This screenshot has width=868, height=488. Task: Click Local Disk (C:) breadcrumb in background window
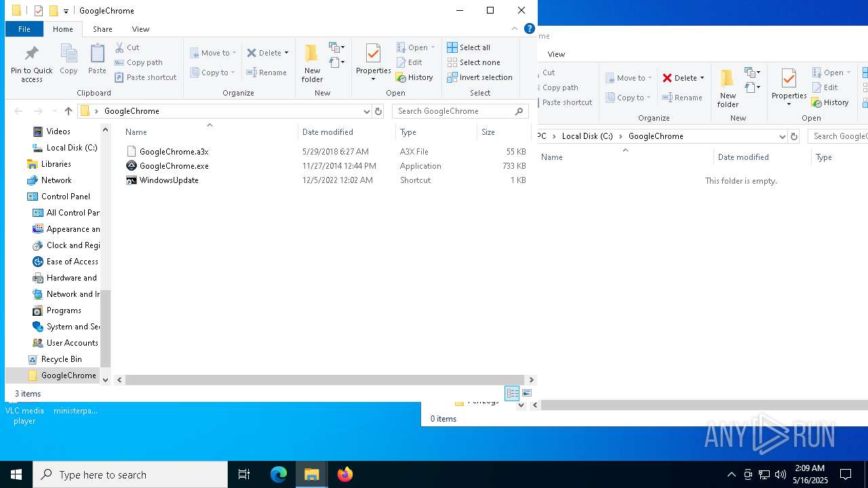[x=587, y=136]
